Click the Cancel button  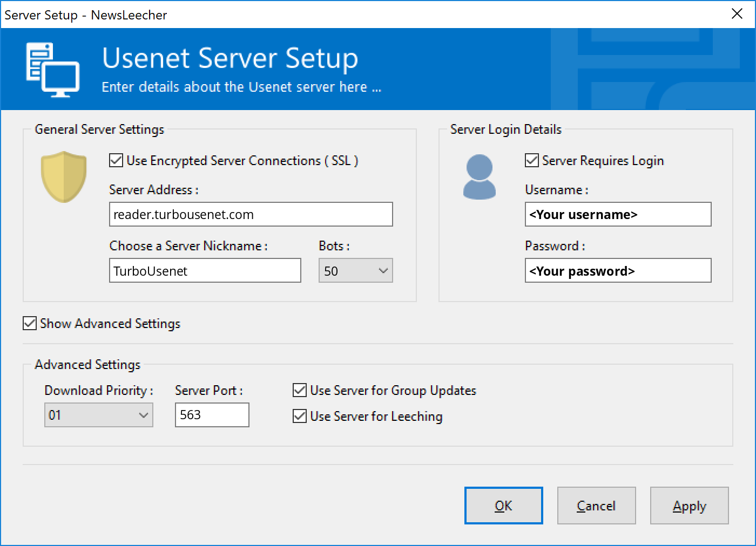596,506
